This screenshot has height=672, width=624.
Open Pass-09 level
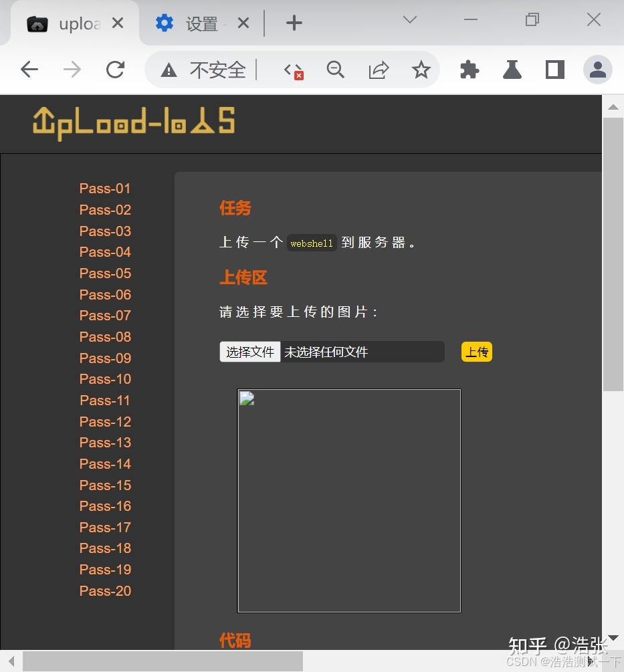point(105,358)
